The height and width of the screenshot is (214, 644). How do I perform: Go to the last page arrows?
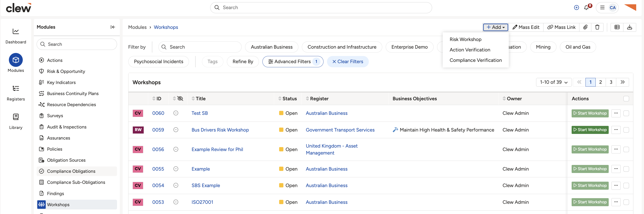pos(622,82)
